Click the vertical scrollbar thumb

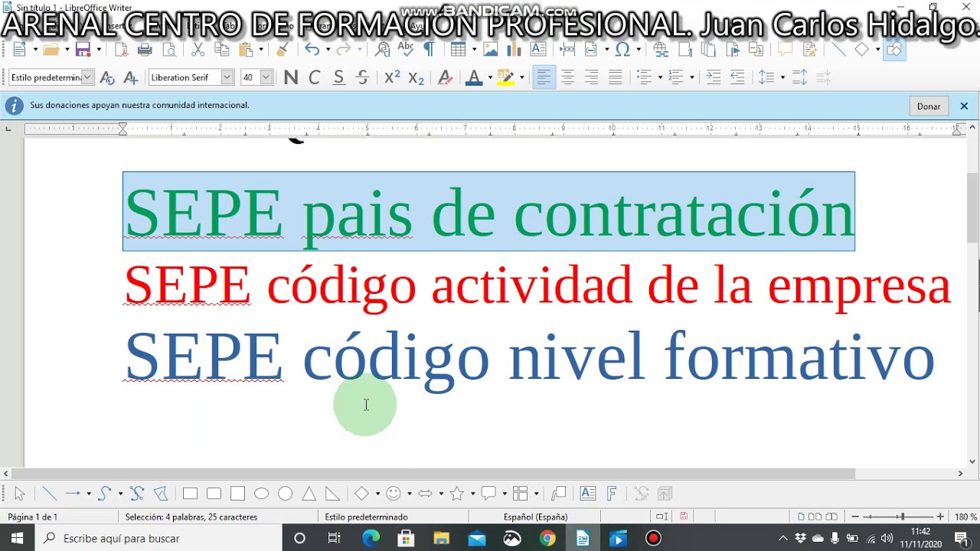pyautogui.click(x=973, y=208)
